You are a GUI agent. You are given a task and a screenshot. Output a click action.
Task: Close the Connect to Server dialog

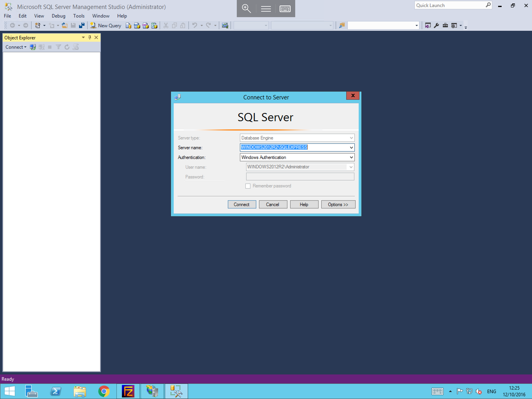point(353,95)
